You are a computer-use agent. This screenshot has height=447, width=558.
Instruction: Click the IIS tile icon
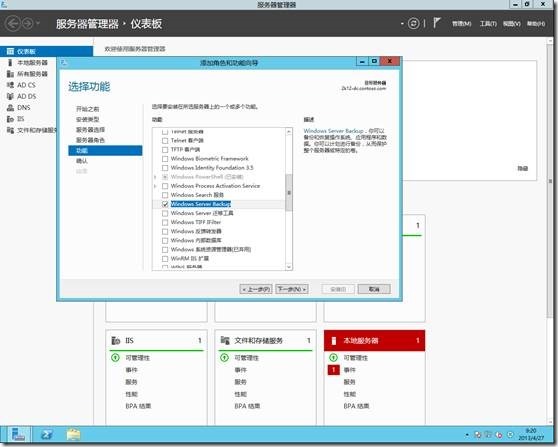(116, 341)
